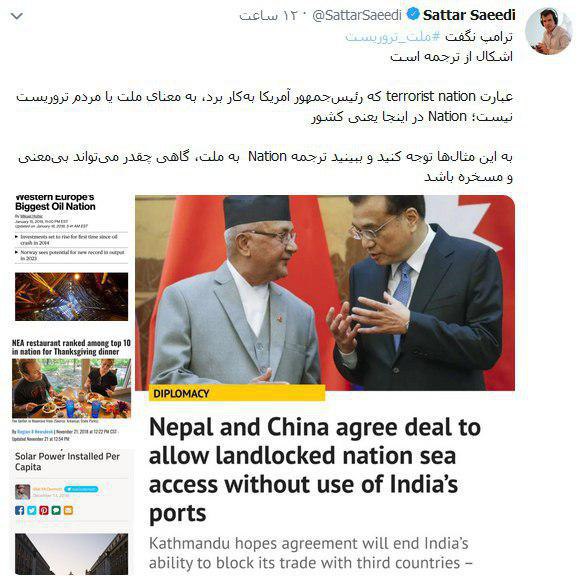Screen dimensions: 584x587
Task: Click the blue Twitter follow pill button
Action: tap(81, 489)
